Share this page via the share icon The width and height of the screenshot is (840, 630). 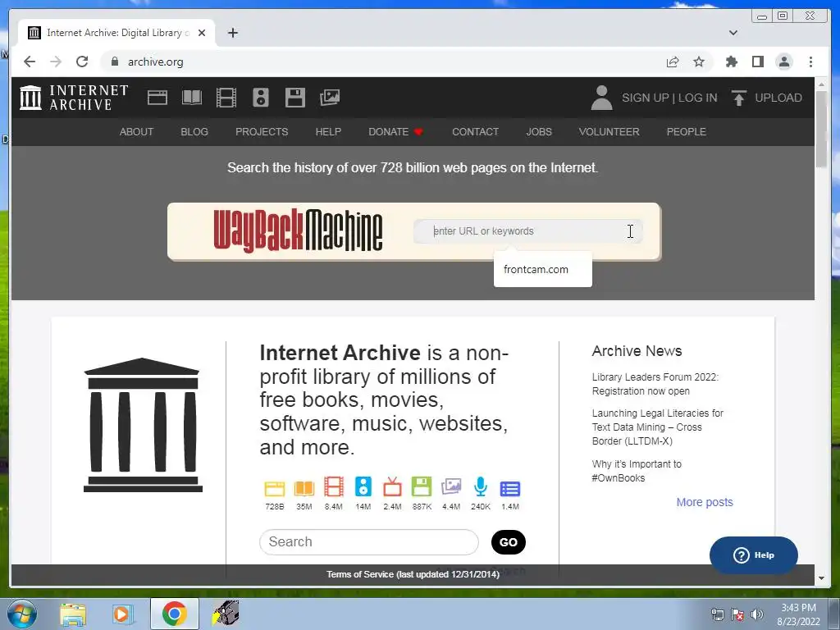click(673, 62)
